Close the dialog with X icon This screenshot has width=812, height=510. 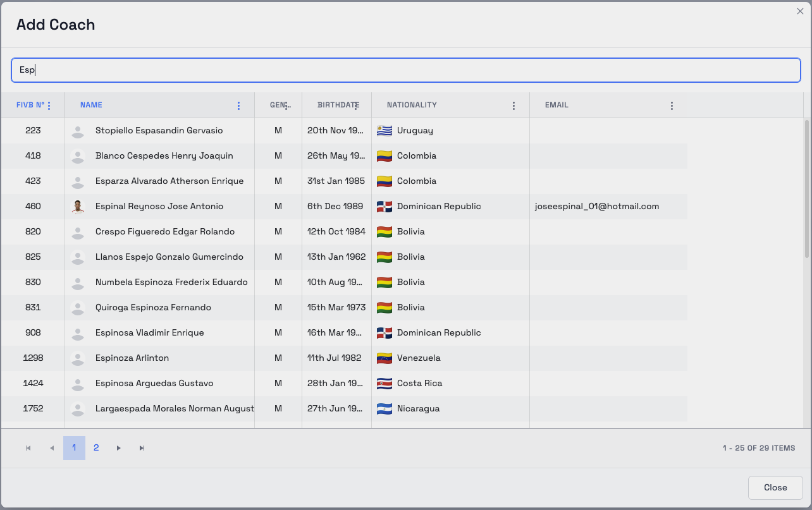pos(800,11)
